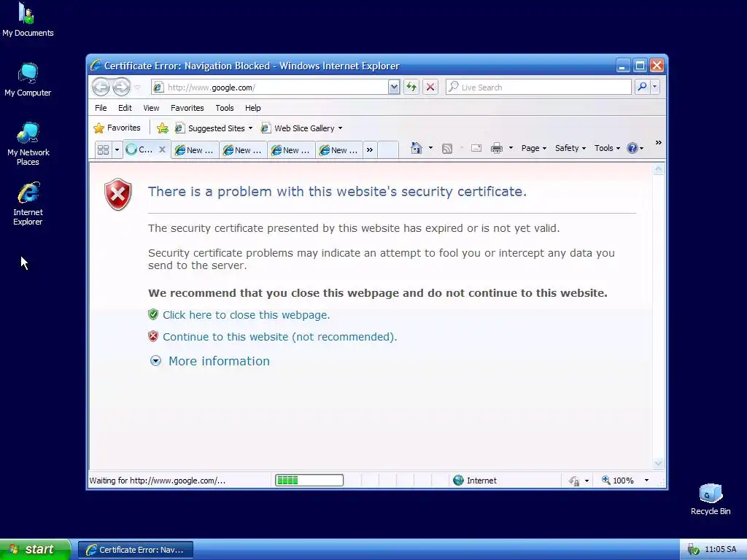Open the Favorites menu in menu bar
747x560 pixels.
pos(187,108)
